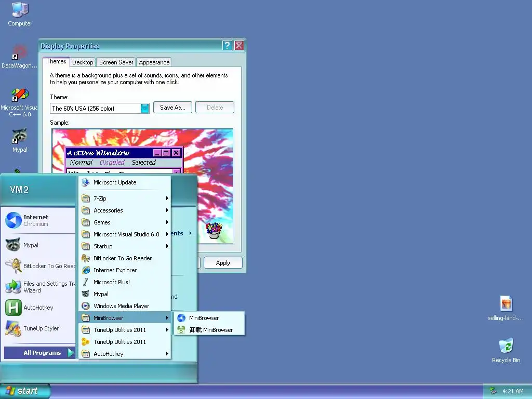Launch MiniBrowser from the submenu

209,318
